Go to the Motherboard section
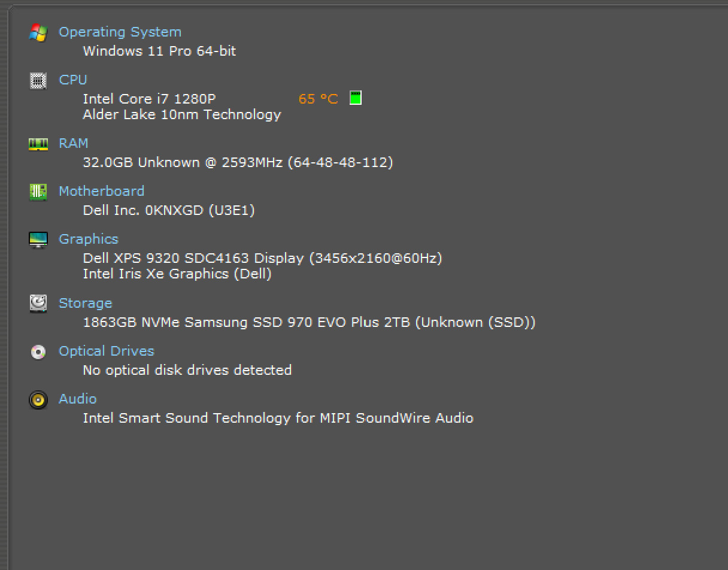Screen dimensions: 728x570 [101, 191]
